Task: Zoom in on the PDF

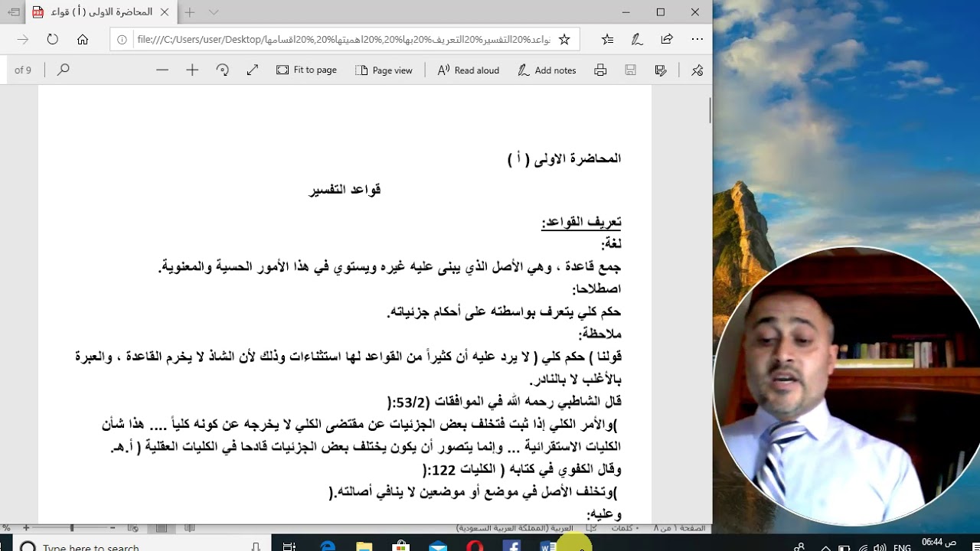Action: (192, 70)
